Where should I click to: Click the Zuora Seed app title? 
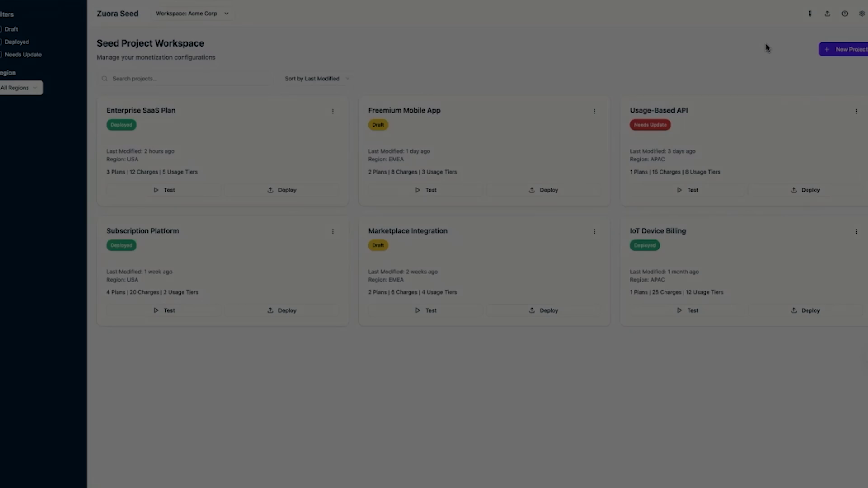pos(117,14)
